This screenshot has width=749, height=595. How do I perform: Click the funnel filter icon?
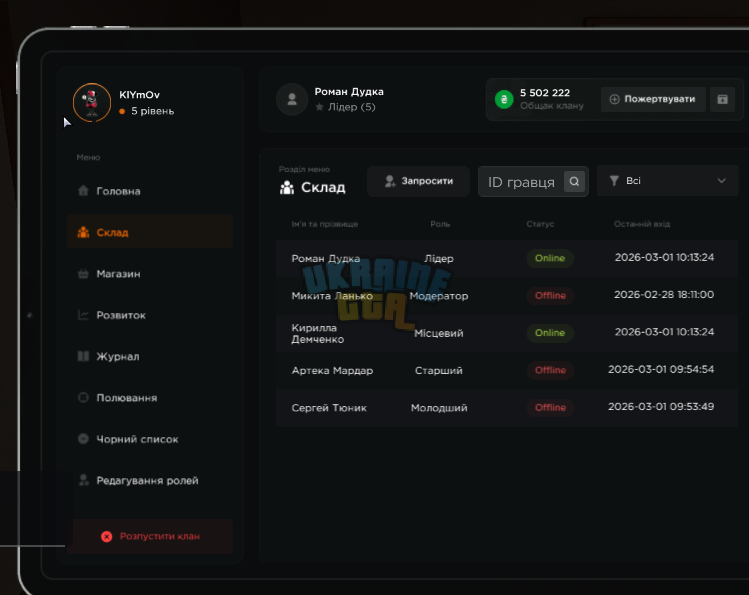(x=614, y=181)
